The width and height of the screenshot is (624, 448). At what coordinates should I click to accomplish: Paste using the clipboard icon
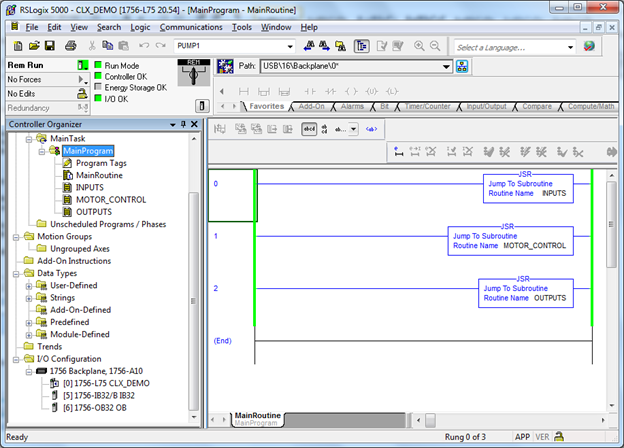click(x=124, y=46)
